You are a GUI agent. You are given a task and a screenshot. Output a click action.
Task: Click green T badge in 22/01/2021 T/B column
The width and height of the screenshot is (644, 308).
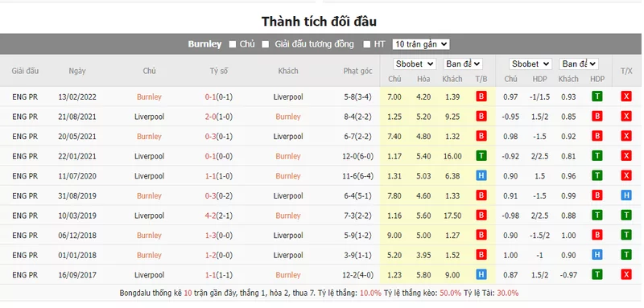tap(481, 156)
